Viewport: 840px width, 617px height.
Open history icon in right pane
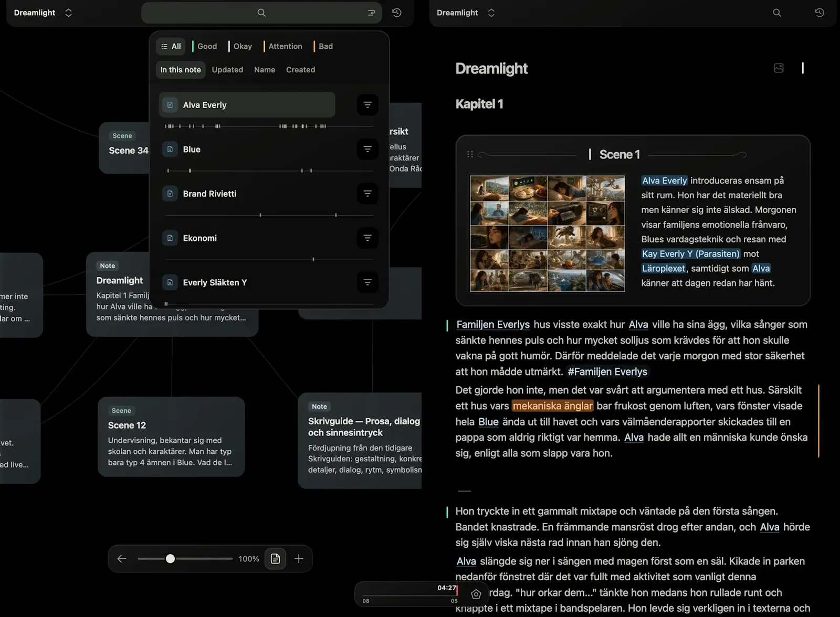coord(820,13)
